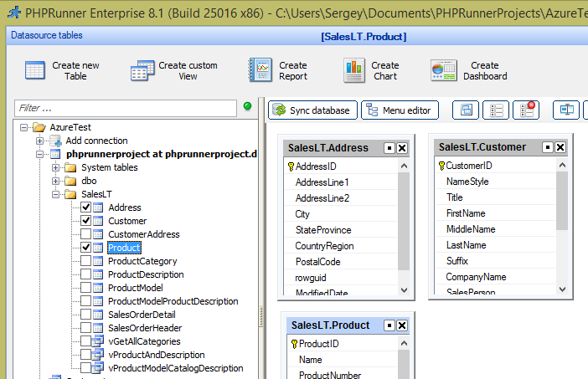
Task: Click the green connection status indicator
Action: point(247,106)
